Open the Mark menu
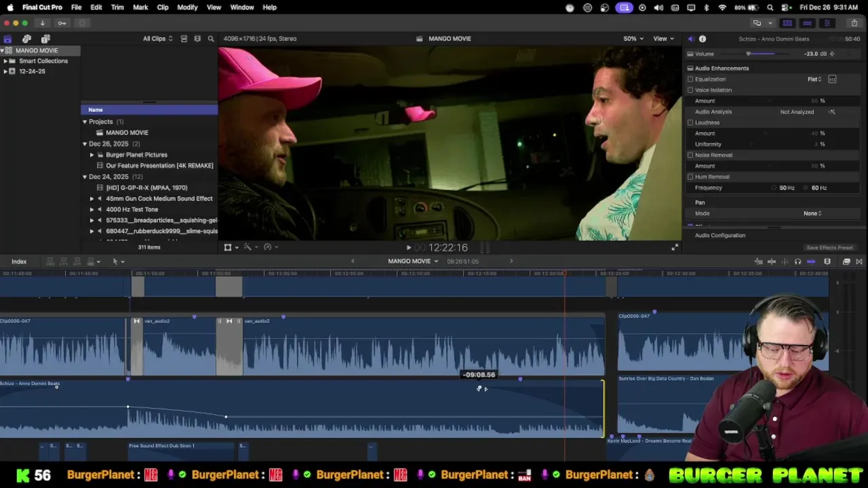 pos(140,7)
